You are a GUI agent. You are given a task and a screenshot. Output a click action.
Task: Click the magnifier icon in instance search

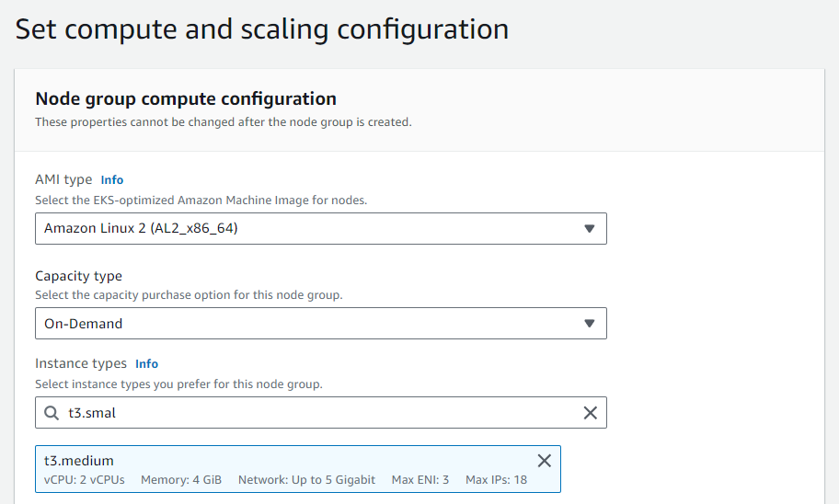coord(52,413)
